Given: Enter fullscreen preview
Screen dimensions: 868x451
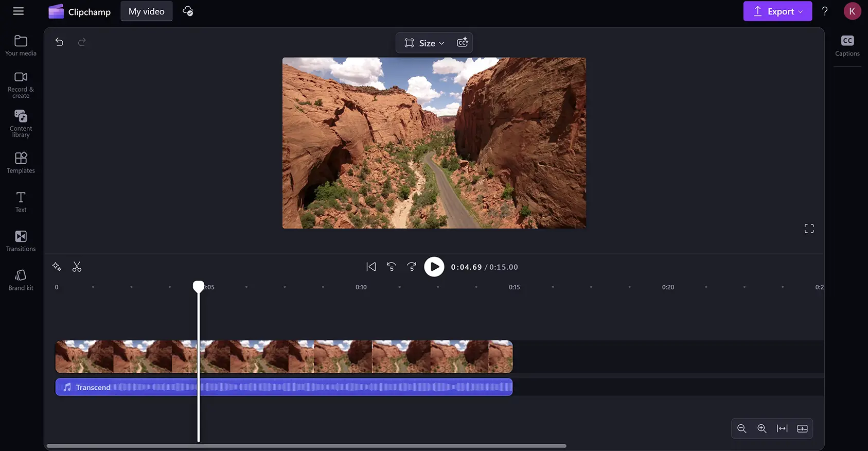Looking at the screenshot, I should coord(809,229).
